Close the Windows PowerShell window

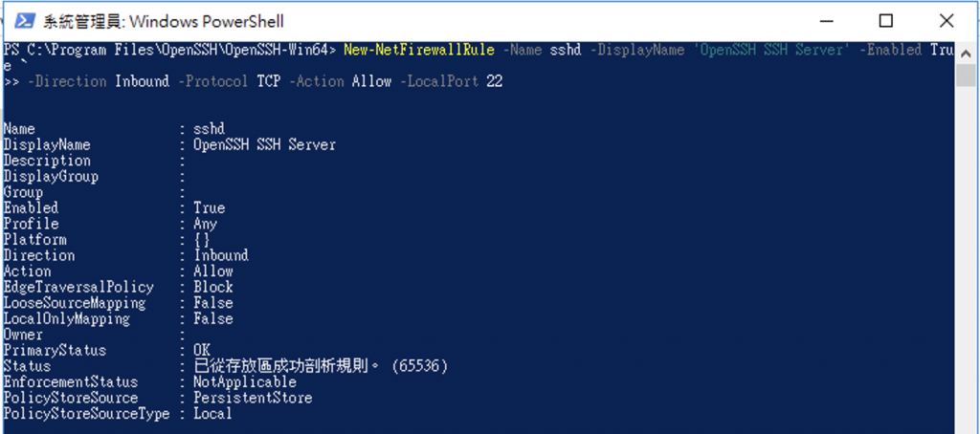[x=946, y=22]
